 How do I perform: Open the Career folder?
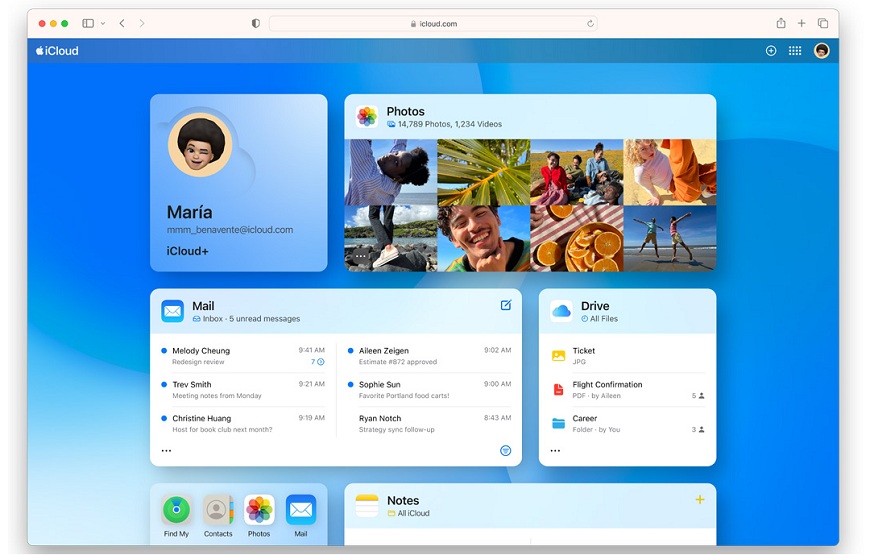pos(628,423)
